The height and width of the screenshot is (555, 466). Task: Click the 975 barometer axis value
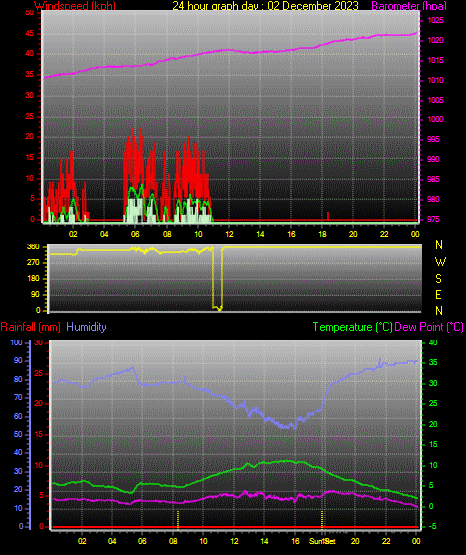(x=433, y=219)
